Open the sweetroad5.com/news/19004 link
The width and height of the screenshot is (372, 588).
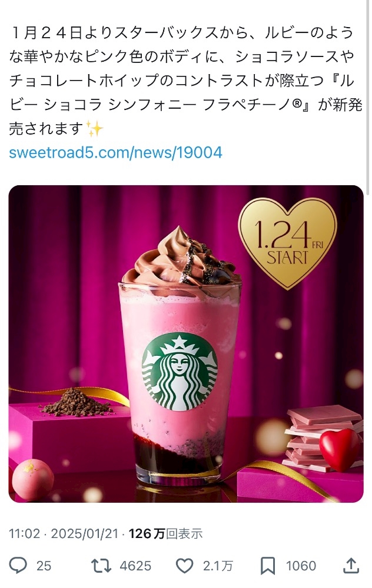click(115, 153)
